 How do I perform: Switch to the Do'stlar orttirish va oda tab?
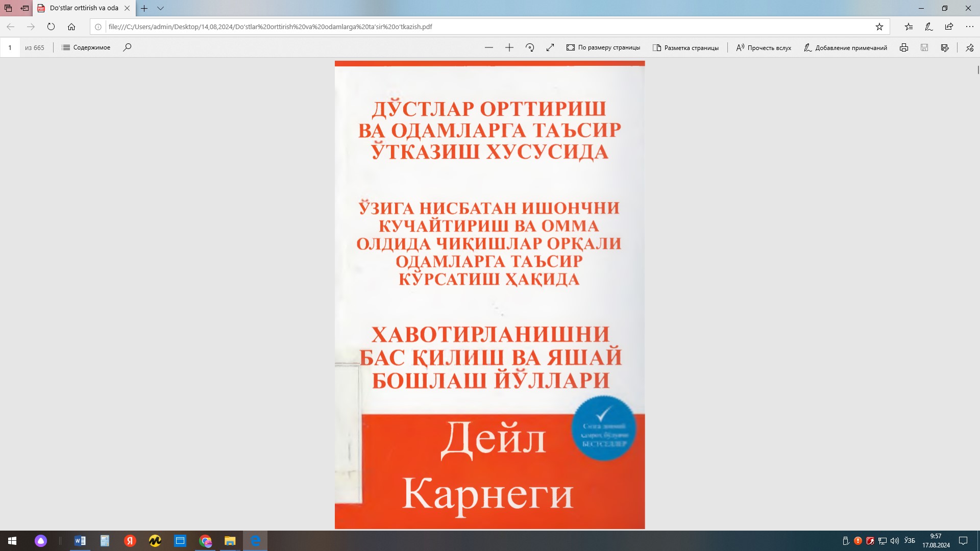coord(84,8)
